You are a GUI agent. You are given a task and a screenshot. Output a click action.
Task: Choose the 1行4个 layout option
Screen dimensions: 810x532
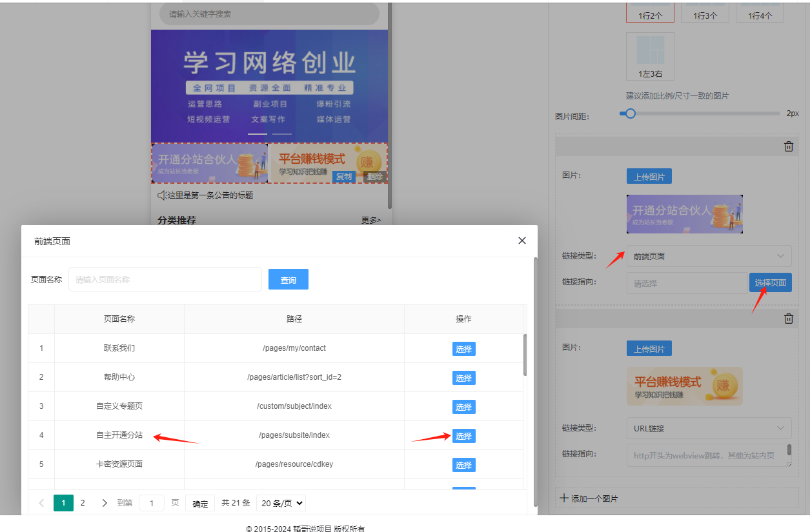(x=760, y=12)
